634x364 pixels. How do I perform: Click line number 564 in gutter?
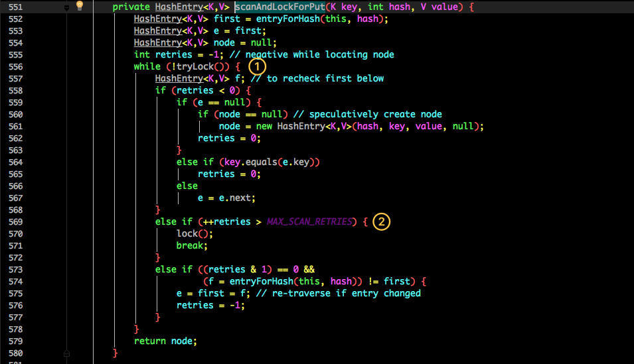[x=16, y=162]
